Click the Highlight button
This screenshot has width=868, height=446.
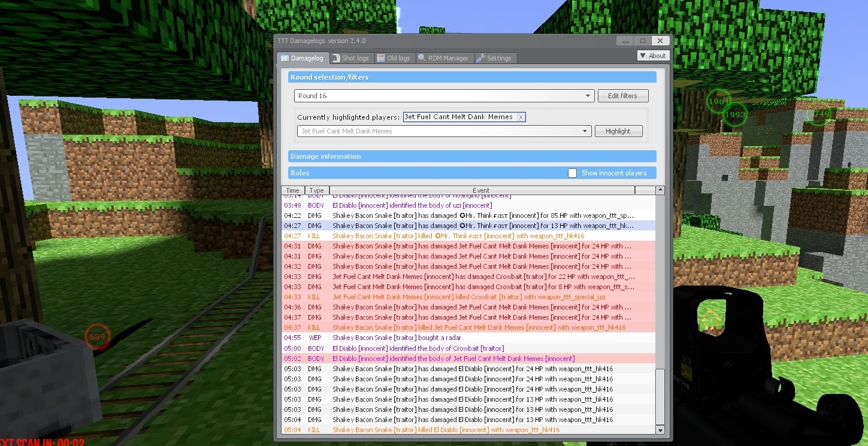pos(618,131)
